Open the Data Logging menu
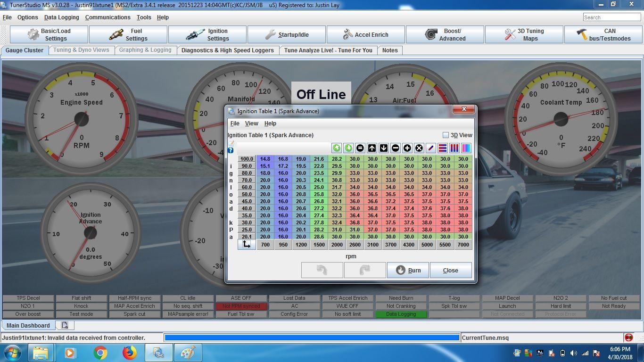Screen dimensions: 644x362 61,17
